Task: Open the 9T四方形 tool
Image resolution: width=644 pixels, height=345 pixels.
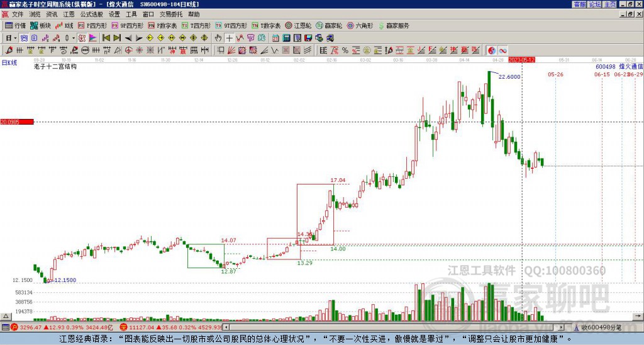Action: [x=231, y=25]
